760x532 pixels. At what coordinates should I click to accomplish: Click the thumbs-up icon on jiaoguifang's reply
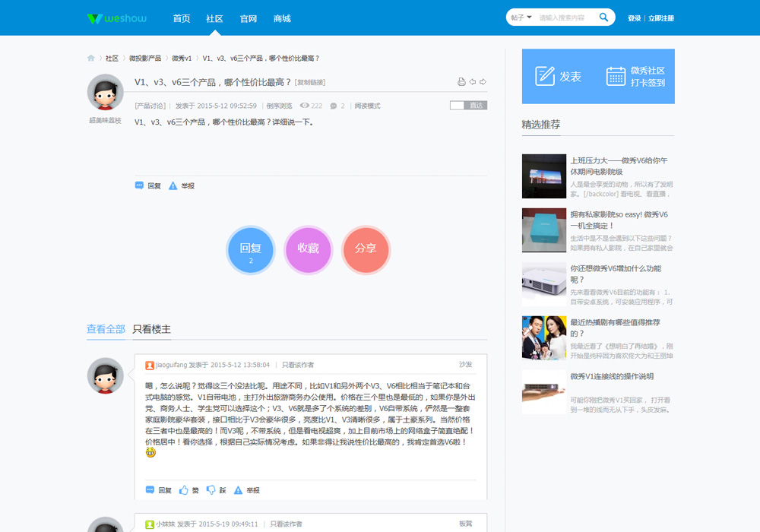click(x=183, y=490)
